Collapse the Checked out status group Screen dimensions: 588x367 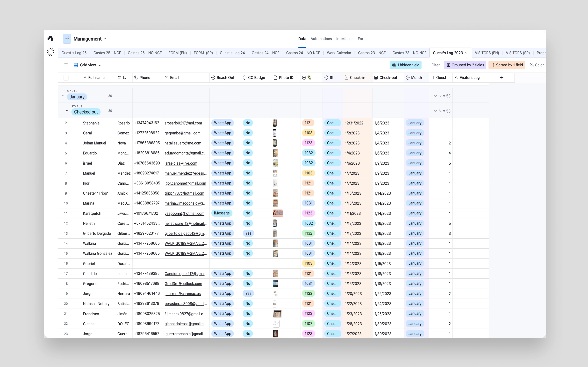pyautogui.click(x=67, y=110)
